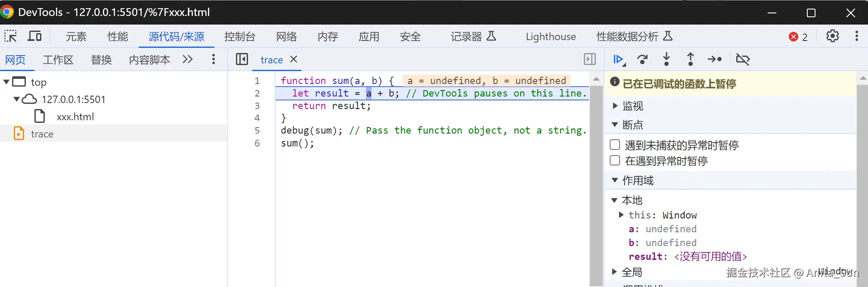
Task: Select the 内容脚本 content scripts tab
Action: [149, 59]
